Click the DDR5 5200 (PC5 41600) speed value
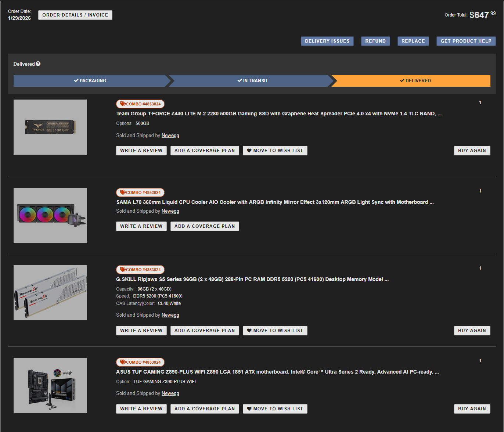This screenshot has width=504, height=432. [158, 296]
